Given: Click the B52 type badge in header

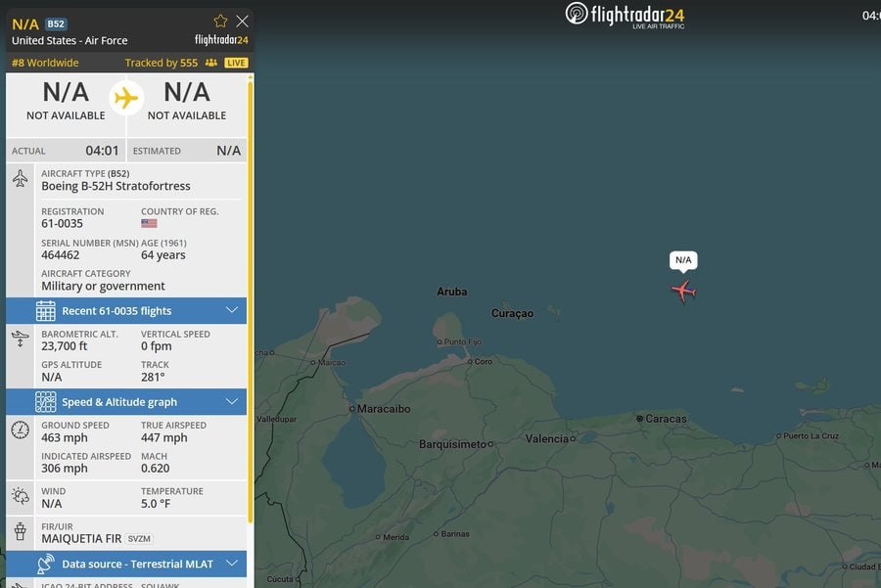Looking at the screenshot, I should (x=56, y=24).
